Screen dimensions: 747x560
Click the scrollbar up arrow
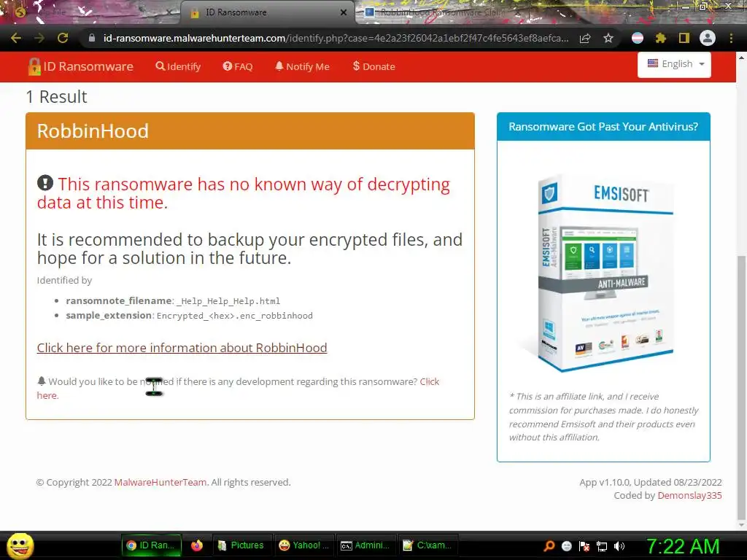tap(741, 58)
